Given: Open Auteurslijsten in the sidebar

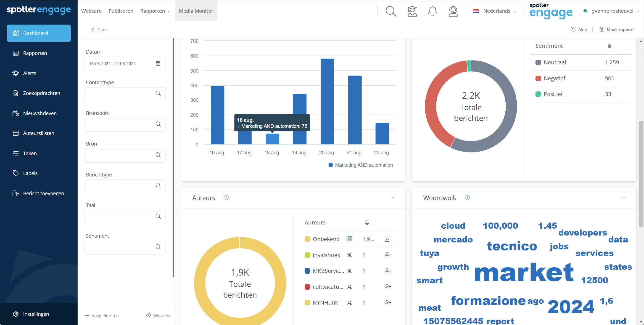Looking at the screenshot, I should [x=38, y=133].
